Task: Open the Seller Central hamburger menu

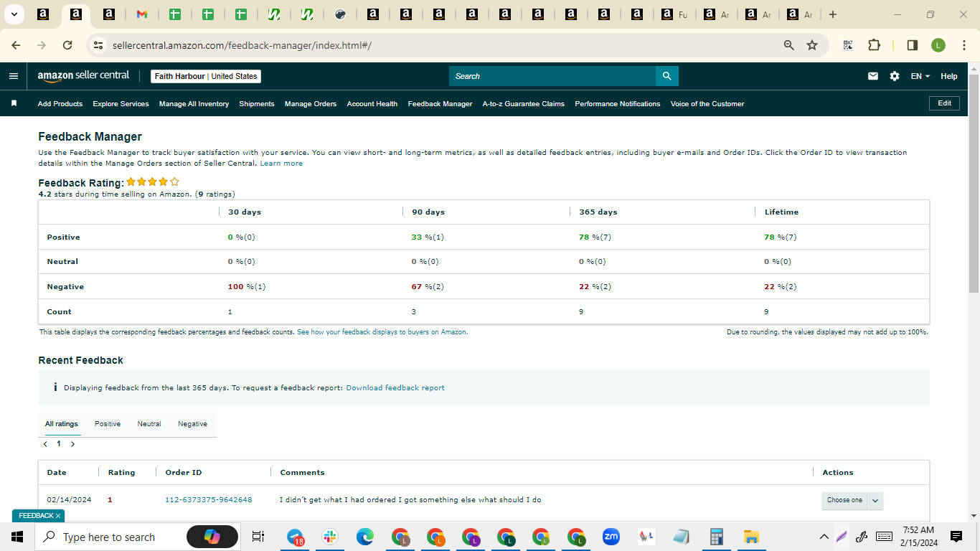Action: pyautogui.click(x=14, y=76)
